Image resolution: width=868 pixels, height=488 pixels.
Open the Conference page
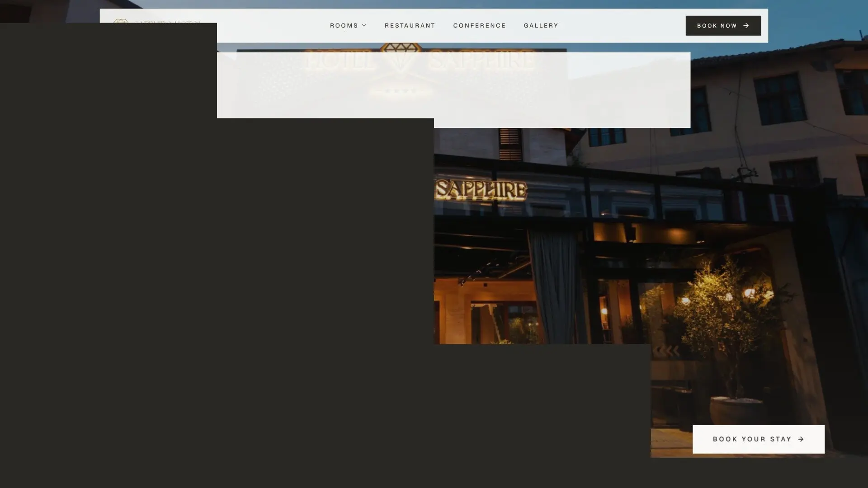point(479,26)
